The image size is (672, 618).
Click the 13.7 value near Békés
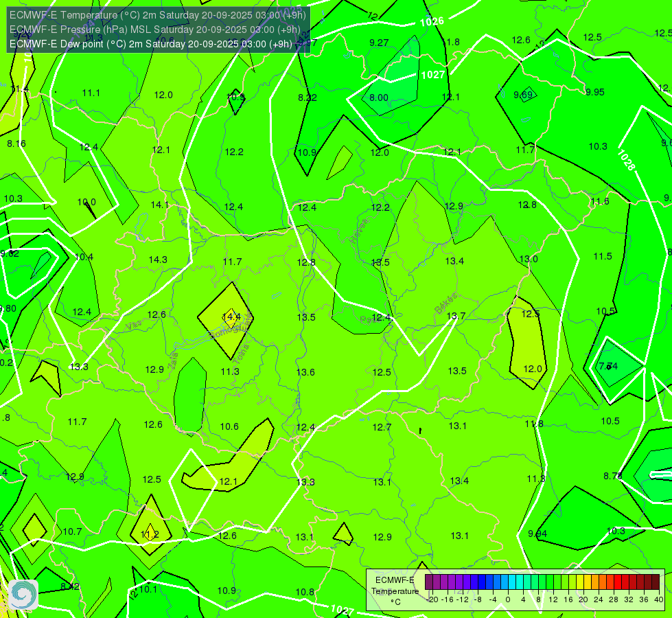point(456,316)
